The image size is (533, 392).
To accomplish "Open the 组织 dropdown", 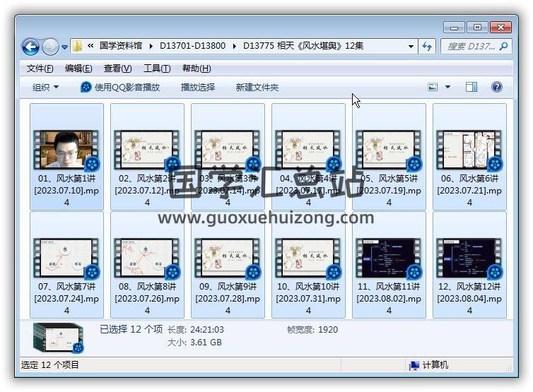I will pyautogui.click(x=45, y=88).
